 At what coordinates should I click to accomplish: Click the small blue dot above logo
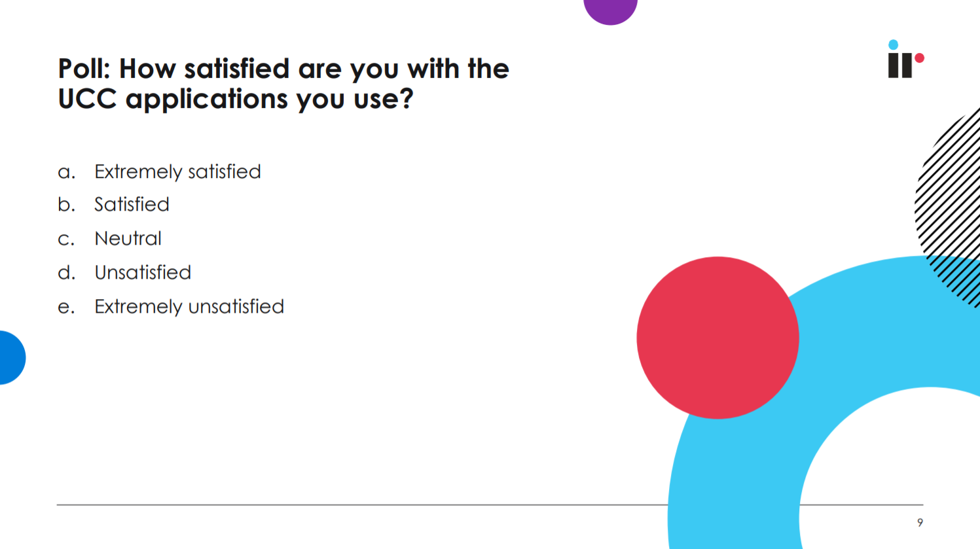893,45
